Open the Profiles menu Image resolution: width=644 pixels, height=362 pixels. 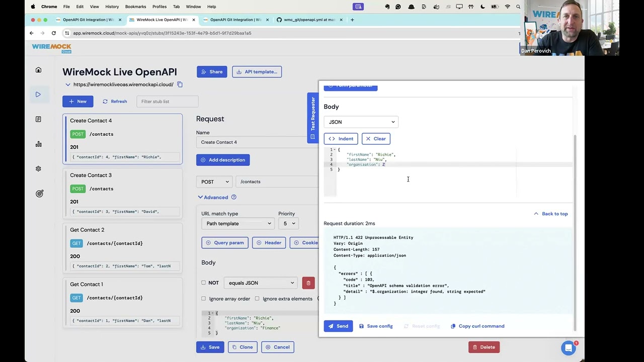(159, 7)
